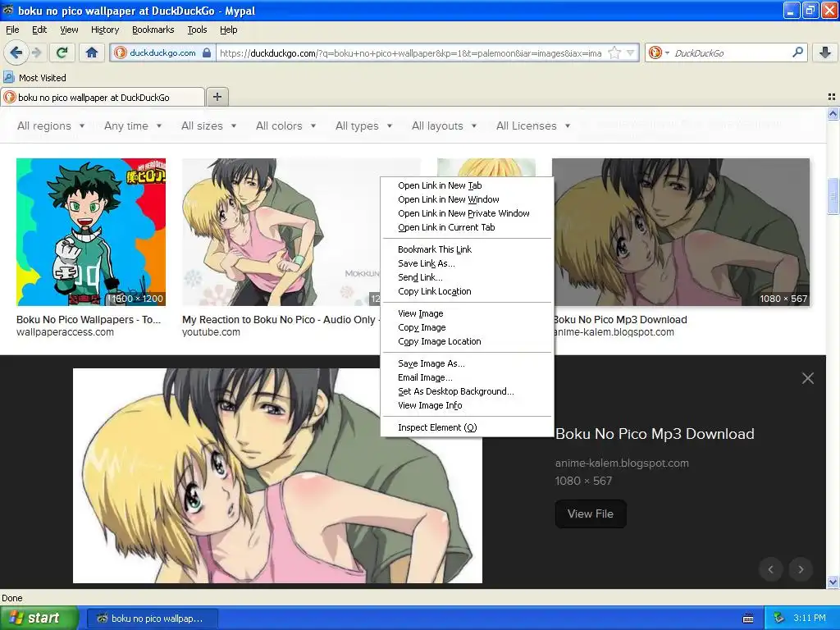Expand the All layouts filter
Screen dimensions: 840x630
(x=444, y=126)
